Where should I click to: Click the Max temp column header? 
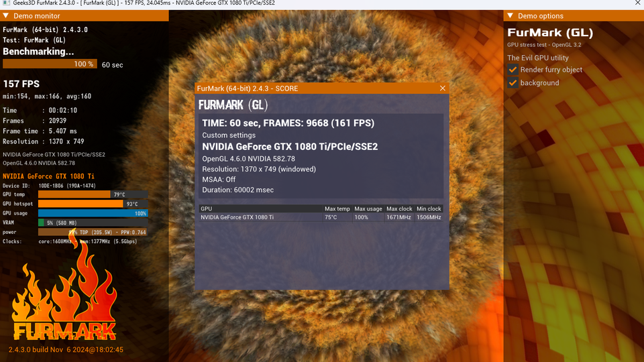[337, 208]
